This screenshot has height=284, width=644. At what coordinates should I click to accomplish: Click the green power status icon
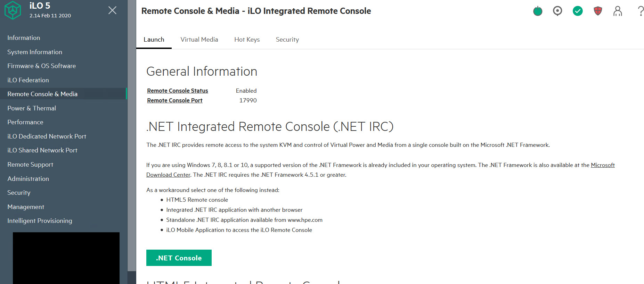(x=538, y=11)
